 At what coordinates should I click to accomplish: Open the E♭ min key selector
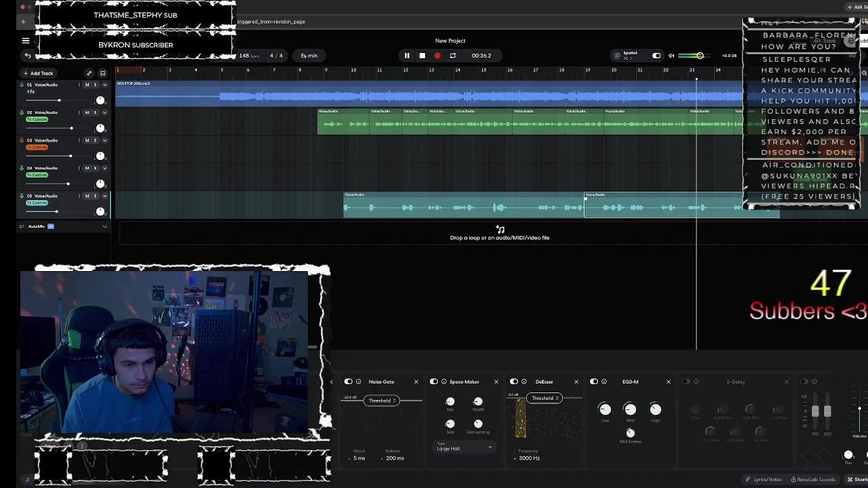(309, 56)
